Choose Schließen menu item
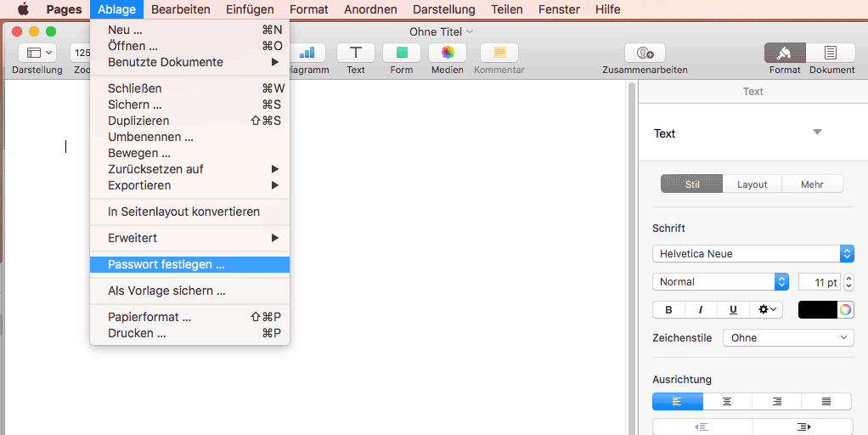This screenshot has width=868, height=435. point(190,88)
